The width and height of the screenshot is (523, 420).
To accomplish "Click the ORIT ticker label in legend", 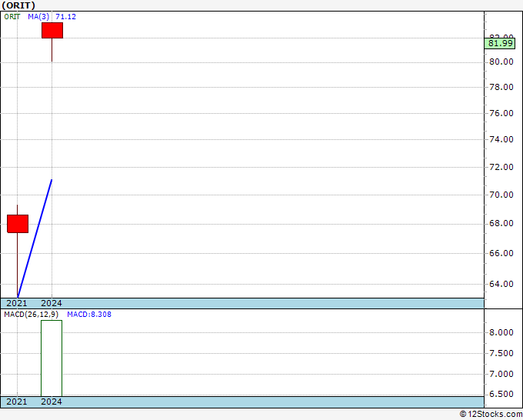I will 12,17.
